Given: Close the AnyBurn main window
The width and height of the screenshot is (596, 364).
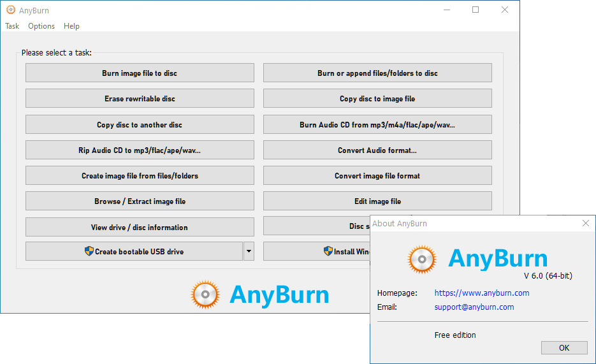Looking at the screenshot, I should point(505,10).
